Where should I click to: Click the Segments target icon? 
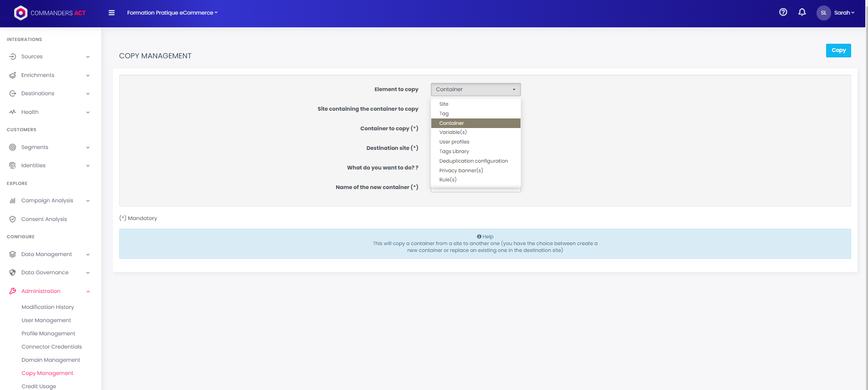[x=13, y=147]
